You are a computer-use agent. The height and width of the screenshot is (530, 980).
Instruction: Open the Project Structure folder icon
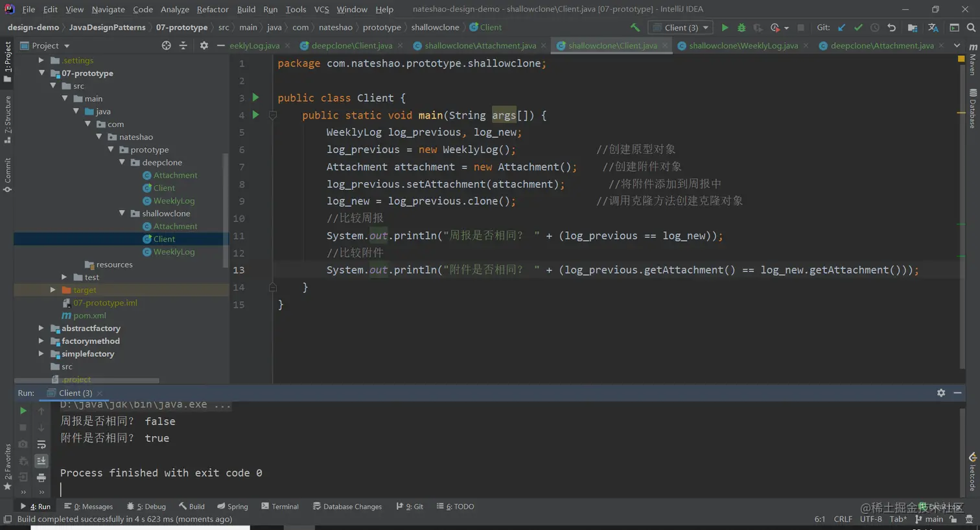click(912, 27)
